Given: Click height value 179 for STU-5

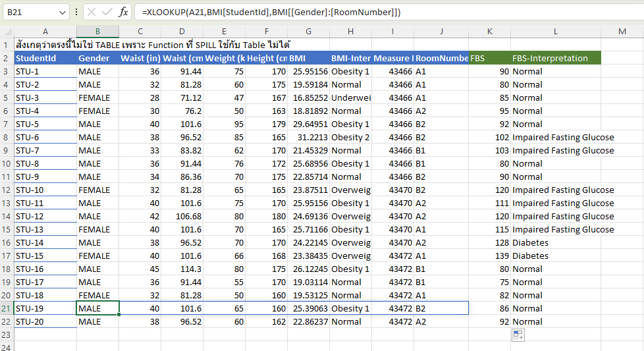Looking at the screenshot, I should (x=267, y=124).
